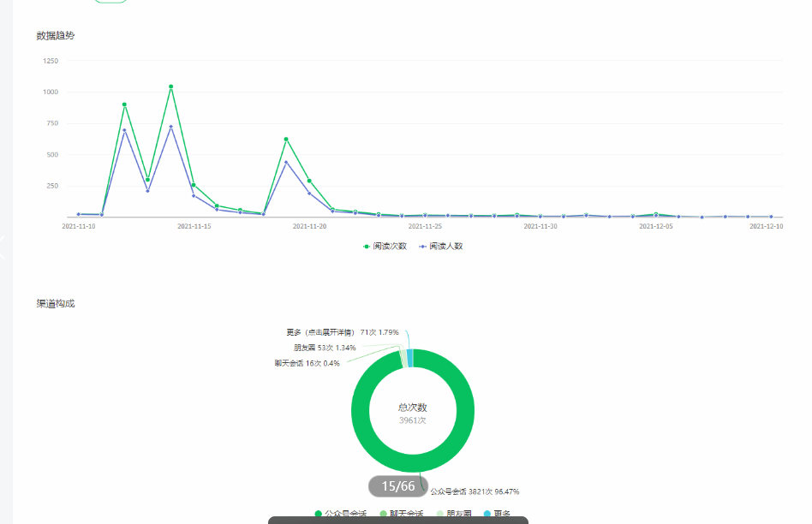The height and width of the screenshot is (524, 812).
Task: Click the 聊天会话 16次 0.4% label
Action: point(307,364)
